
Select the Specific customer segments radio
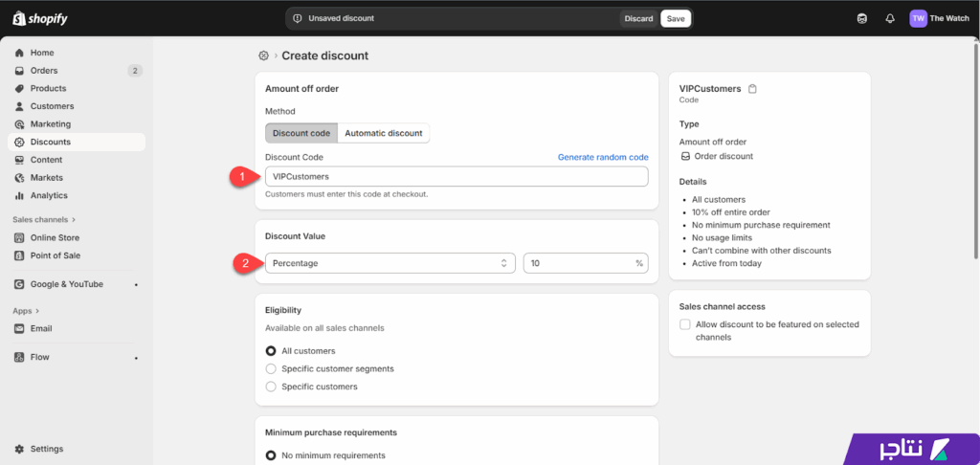pos(271,368)
